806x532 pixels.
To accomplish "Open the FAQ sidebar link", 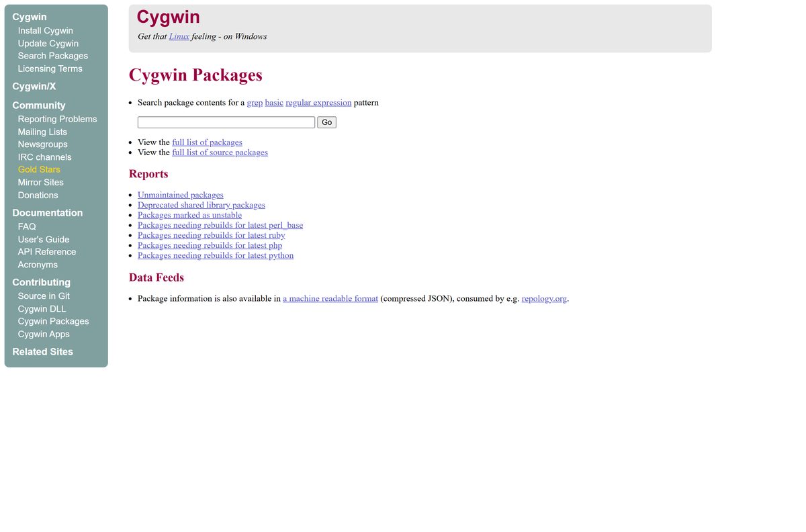I will pos(27,226).
